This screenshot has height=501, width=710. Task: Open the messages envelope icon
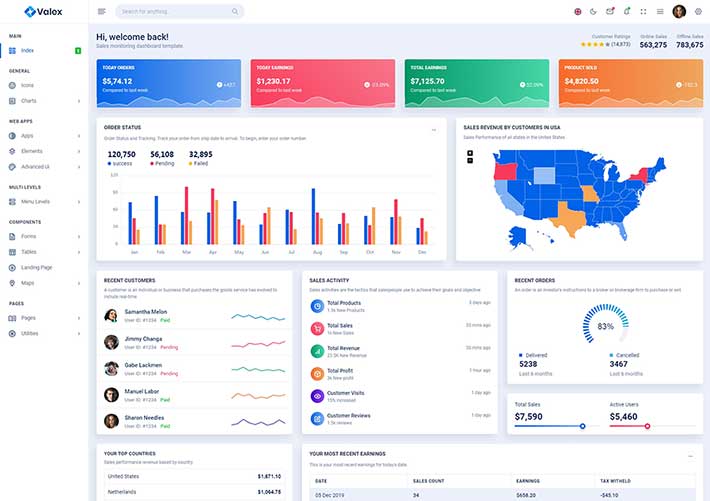[610, 12]
